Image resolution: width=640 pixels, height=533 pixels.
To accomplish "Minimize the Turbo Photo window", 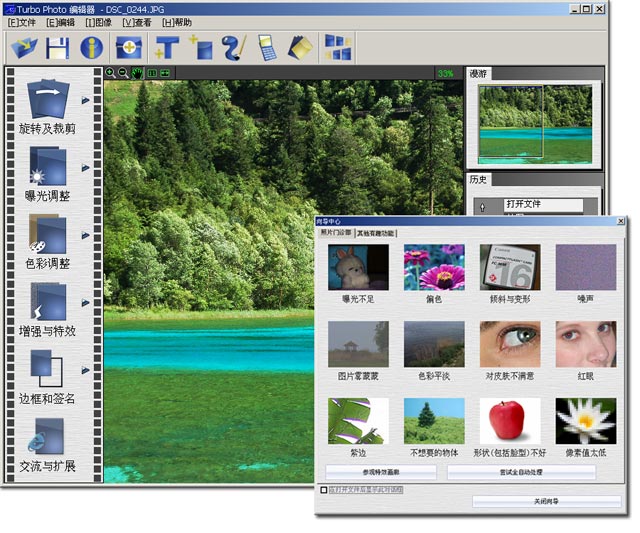I will point(575,9).
